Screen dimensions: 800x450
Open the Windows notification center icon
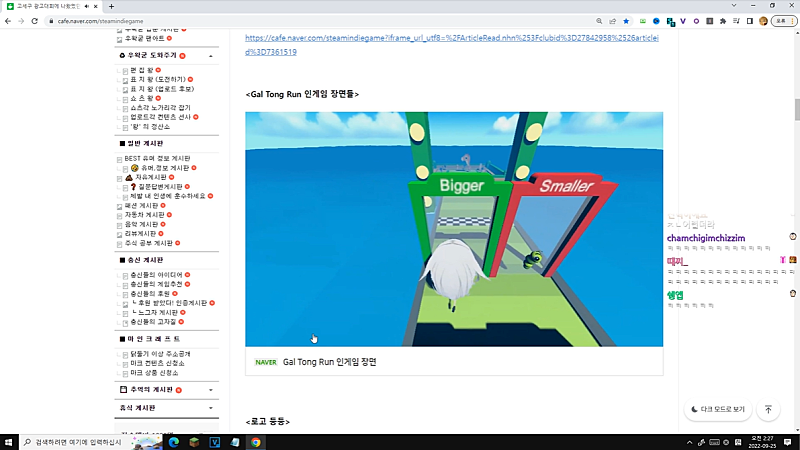point(788,442)
